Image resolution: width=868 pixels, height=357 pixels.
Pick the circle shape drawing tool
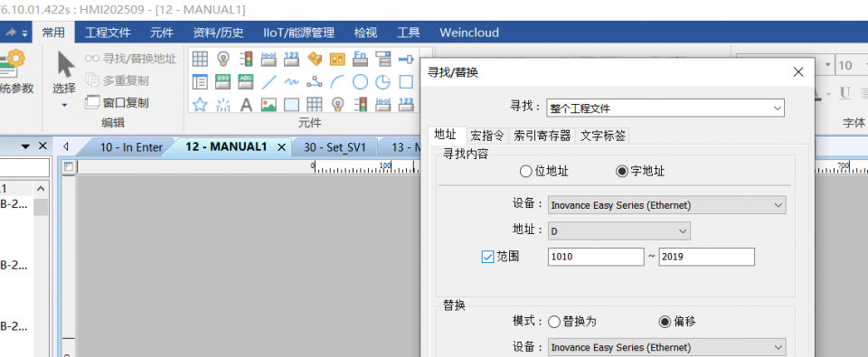pyautogui.click(x=361, y=82)
